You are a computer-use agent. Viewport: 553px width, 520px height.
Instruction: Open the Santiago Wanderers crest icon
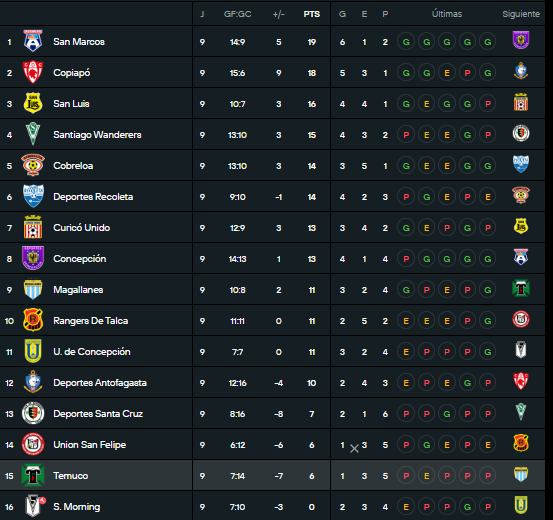point(33,134)
